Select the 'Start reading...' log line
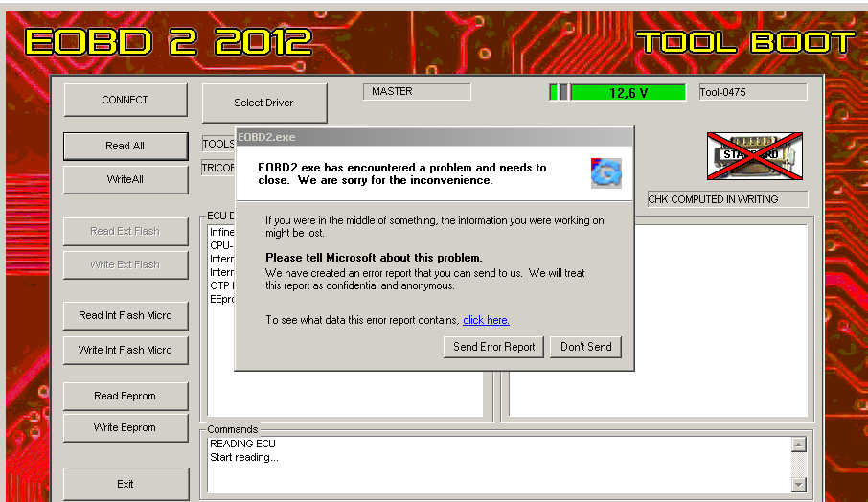Screen dimensions: 868x502 244,457
